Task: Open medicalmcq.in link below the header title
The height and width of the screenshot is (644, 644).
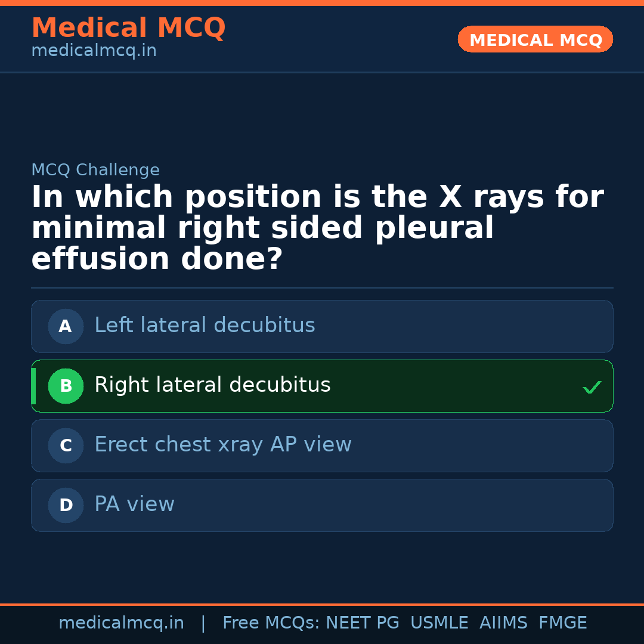Action: click(x=94, y=51)
